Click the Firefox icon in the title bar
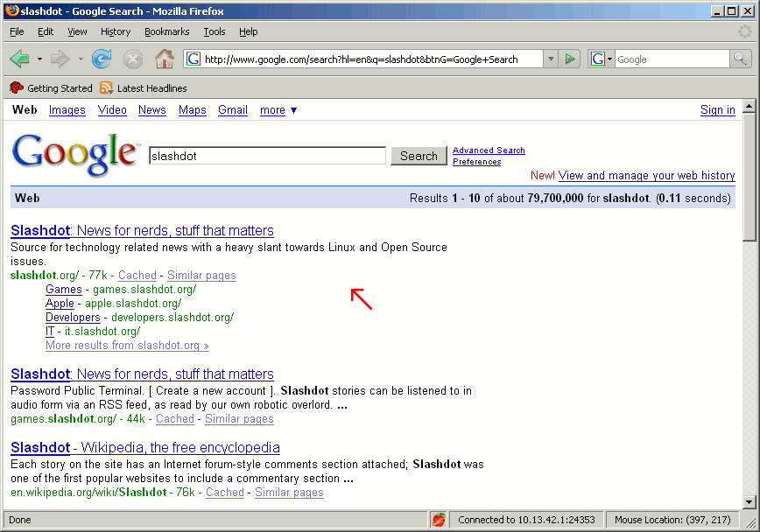Image resolution: width=760 pixels, height=532 pixels. 12,10
